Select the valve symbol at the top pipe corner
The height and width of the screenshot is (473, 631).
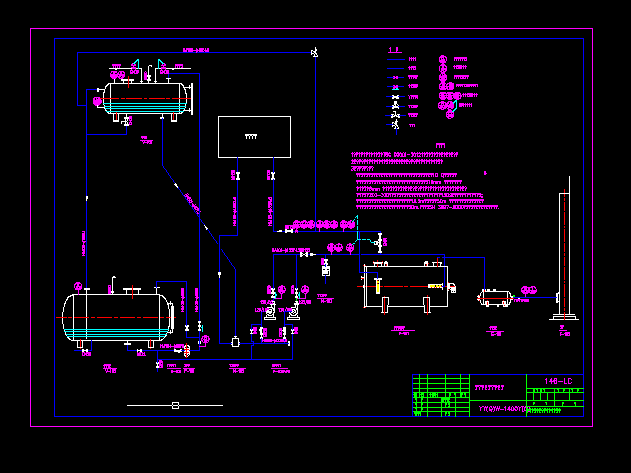[x=314, y=52]
